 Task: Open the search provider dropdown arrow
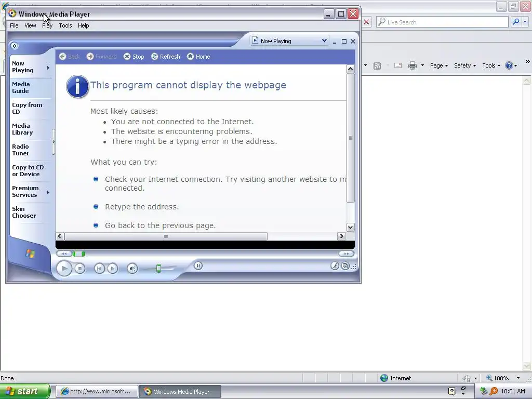click(x=525, y=22)
